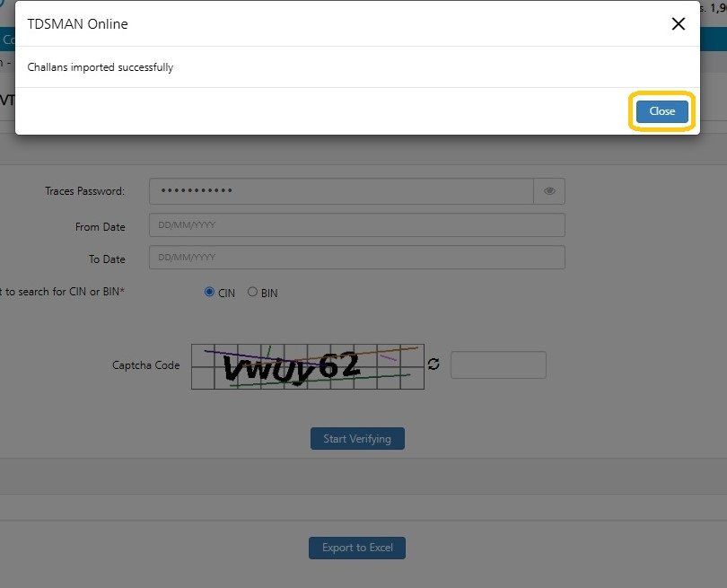Click the 'TDSMAN Online' dialog title
Image resolution: width=727 pixels, height=588 pixels.
pyautogui.click(x=77, y=24)
